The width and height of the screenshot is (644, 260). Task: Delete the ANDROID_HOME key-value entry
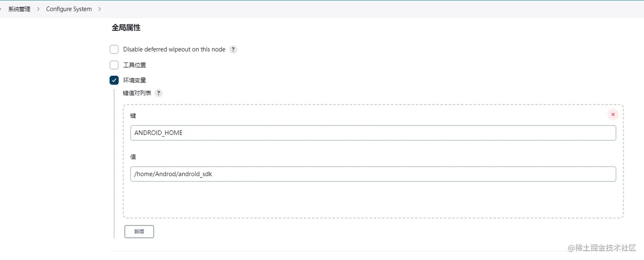(613, 114)
